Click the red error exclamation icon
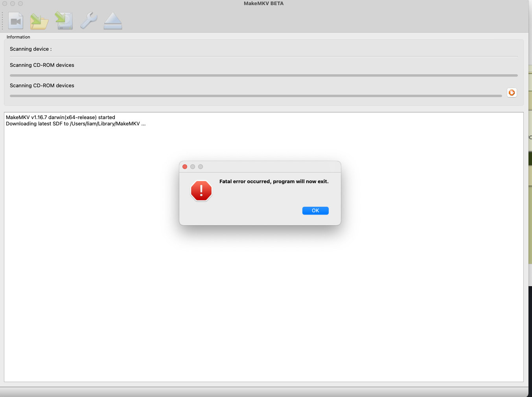The height and width of the screenshot is (397, 532). tap(201, 191)
